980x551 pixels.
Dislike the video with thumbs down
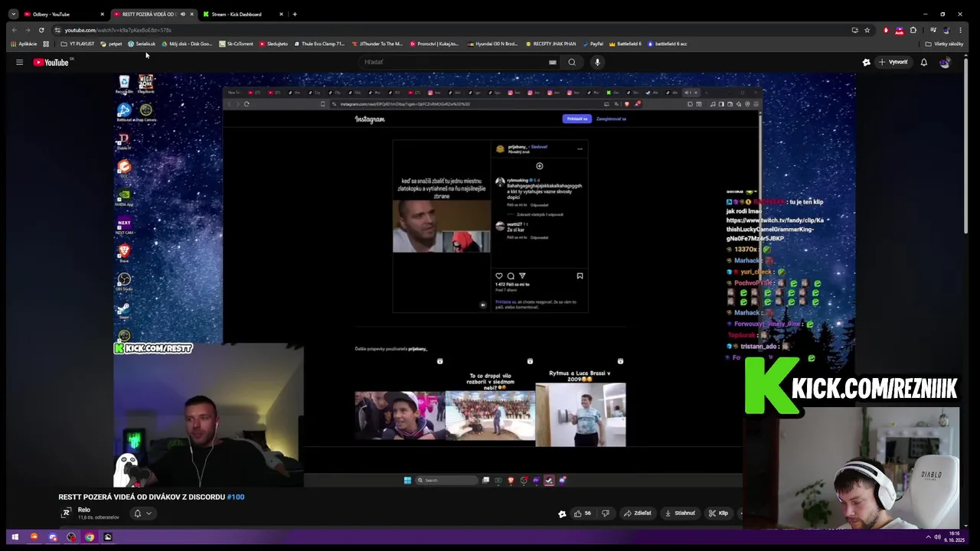tap(606, 513)
